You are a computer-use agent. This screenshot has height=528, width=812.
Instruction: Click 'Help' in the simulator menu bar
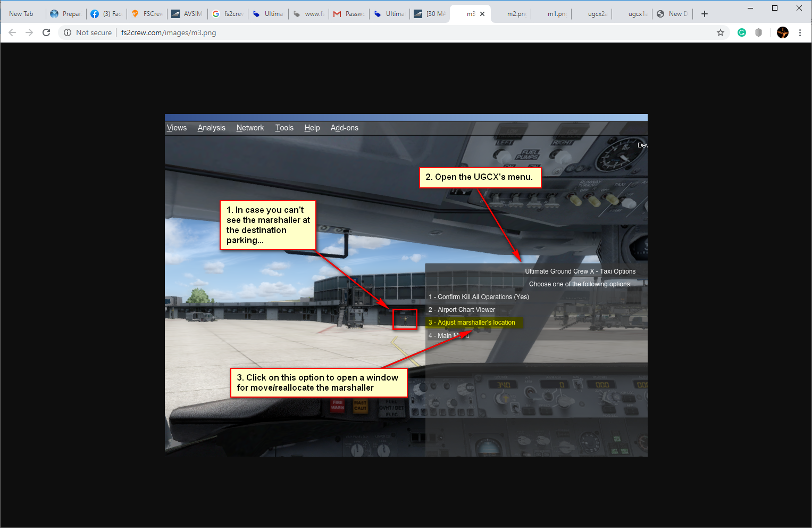312,128
